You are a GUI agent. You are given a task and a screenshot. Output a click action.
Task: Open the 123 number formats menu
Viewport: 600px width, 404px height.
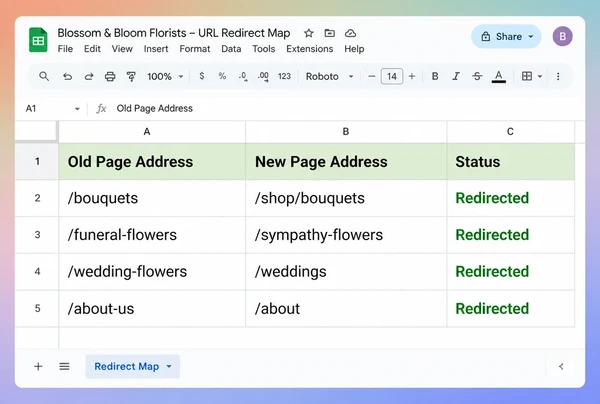[x=284, y=77]
